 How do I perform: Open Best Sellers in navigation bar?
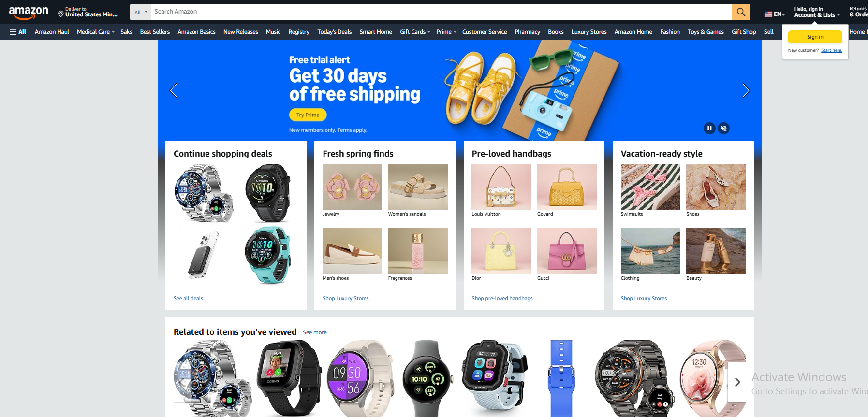click(155, 32)
